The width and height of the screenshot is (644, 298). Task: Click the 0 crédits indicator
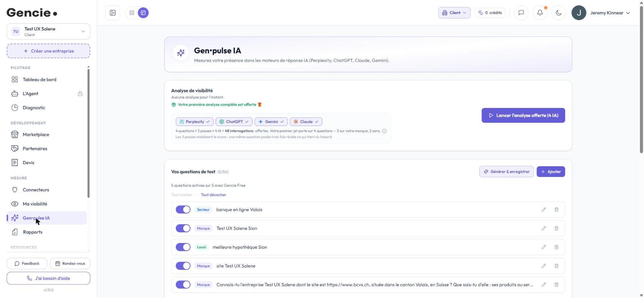click(490, 13)
